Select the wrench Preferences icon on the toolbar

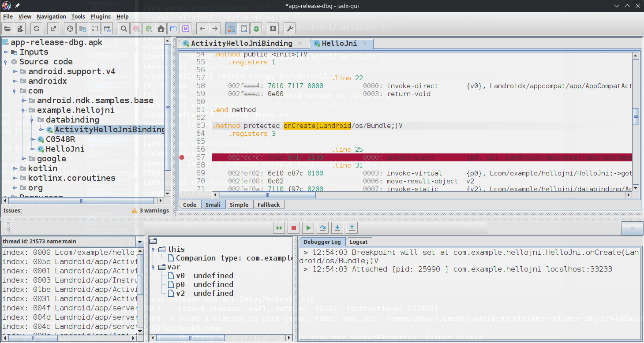[289, 28]
